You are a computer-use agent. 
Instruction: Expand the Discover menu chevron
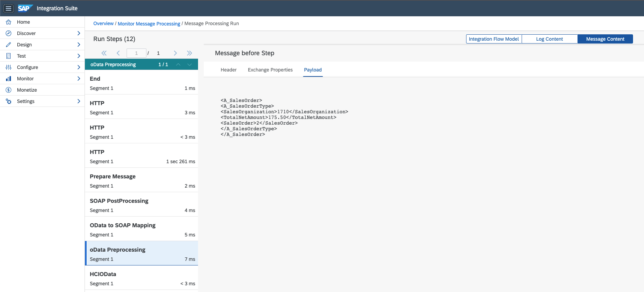tap(79, 33)
